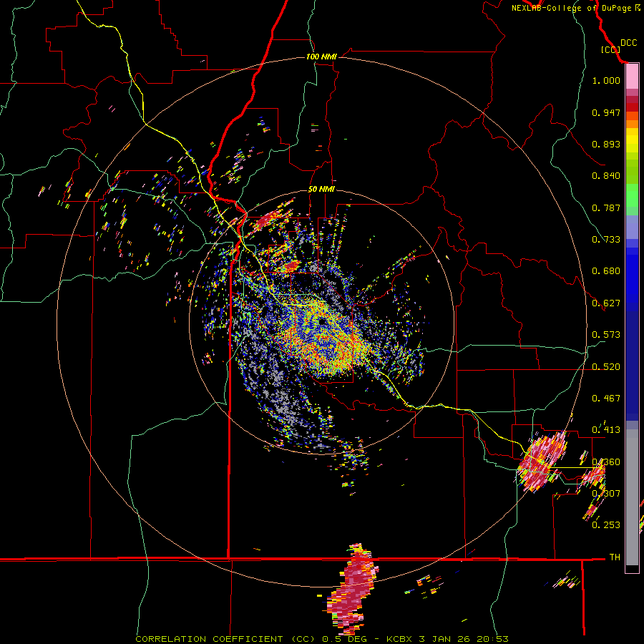The width and height of the screenshot is (644, 644).
Task: Click the '100 NMI' range ring label
Action: [321, 57]
